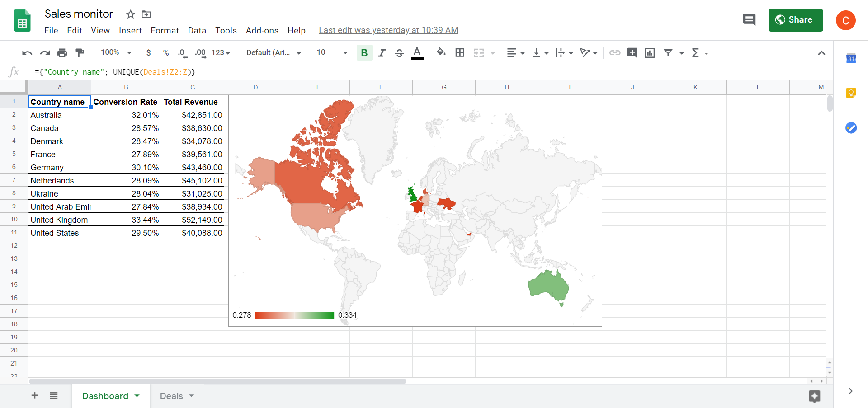The image size is (868, 408).
Task: Select the Paint format roller icon
Action: tap(80, 53)
